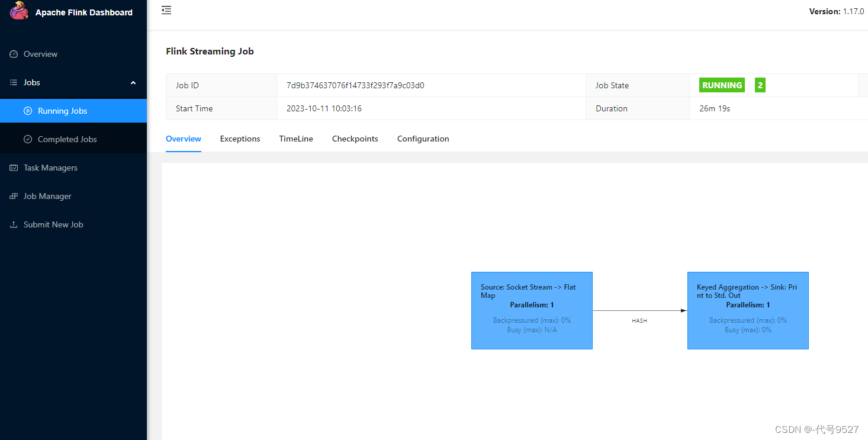Collapse the sidebar with the fold icon

pyautogui.click(x=166, y=10)
